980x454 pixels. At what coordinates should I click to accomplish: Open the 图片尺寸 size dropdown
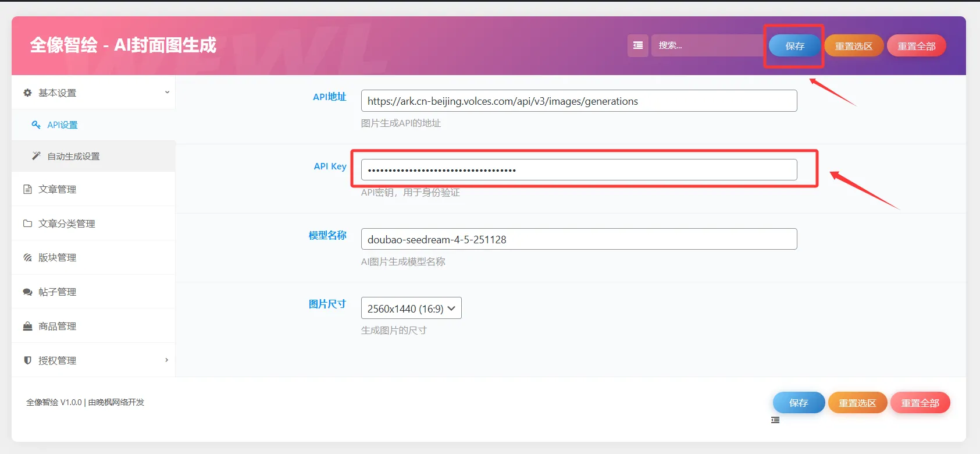point(411,308)
